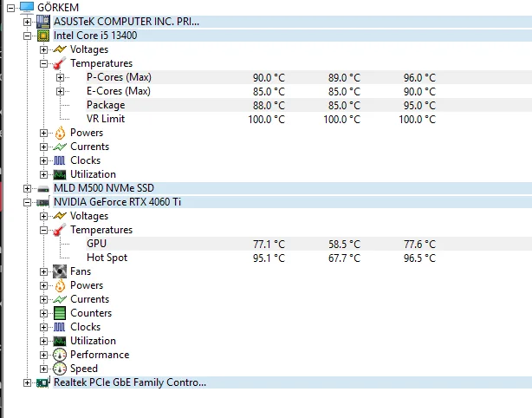This screenshot has width=532, height=418.
Task: Click the CPU Clocks waveform icon
Action: [60, 160]
